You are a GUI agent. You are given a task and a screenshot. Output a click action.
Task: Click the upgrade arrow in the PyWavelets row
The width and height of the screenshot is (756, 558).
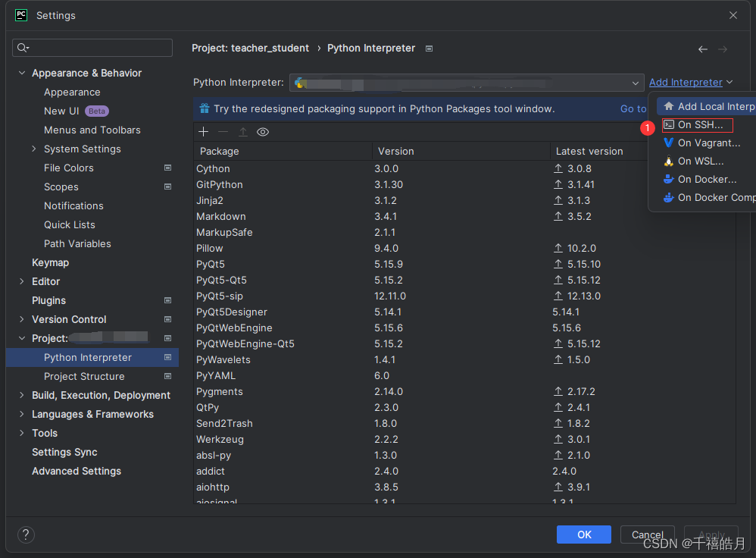(x=558, y=359)
